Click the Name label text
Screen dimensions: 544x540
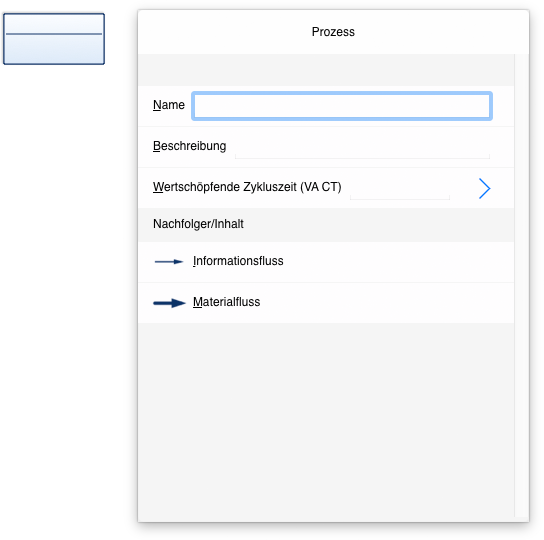(169, 105)
